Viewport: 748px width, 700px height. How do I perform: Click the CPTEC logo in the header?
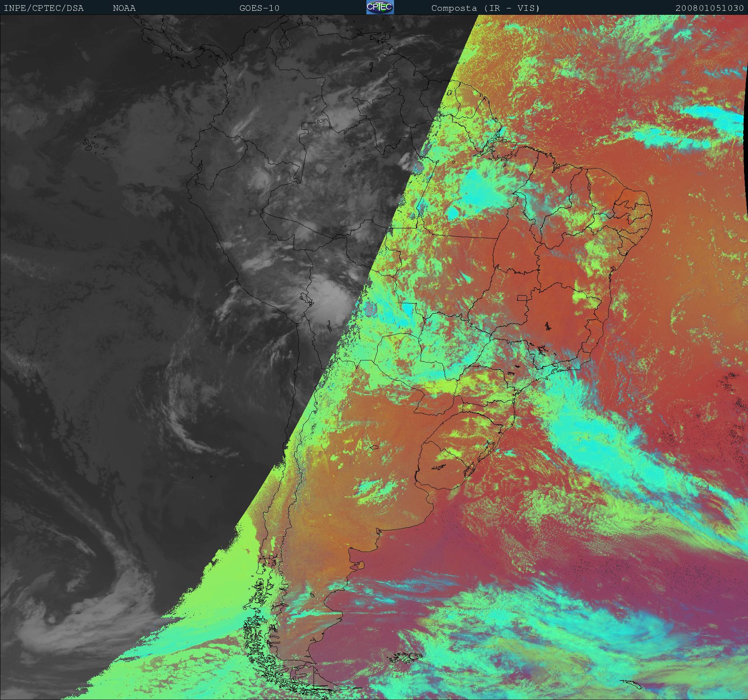tap(380, 7)
